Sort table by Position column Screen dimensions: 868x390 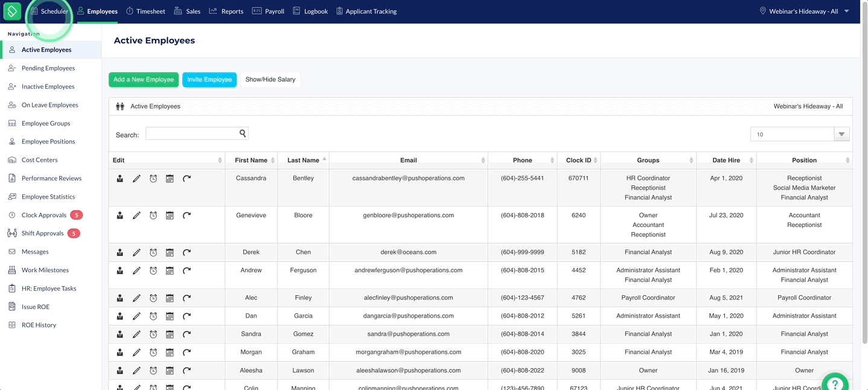(x=805, y=160)
